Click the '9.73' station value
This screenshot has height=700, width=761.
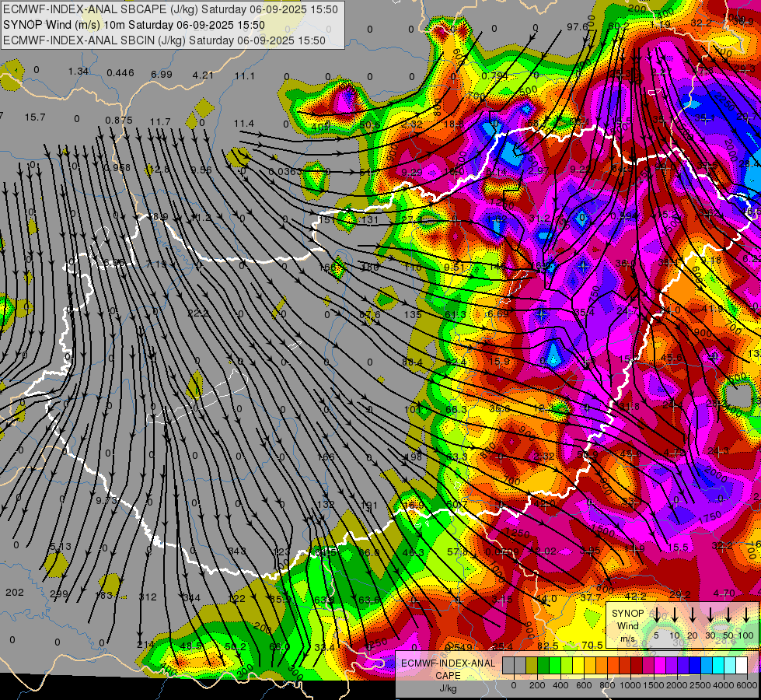tap(106, 500)
